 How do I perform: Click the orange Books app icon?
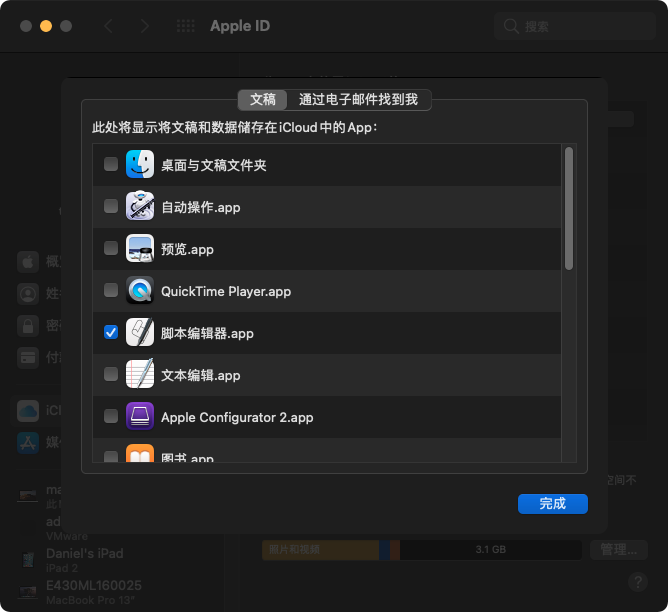[x=140, y=453]
